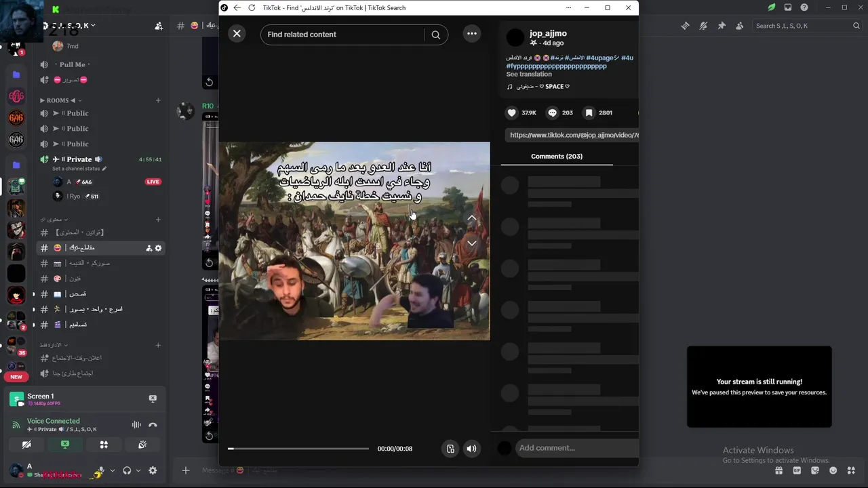The image size is (868, 488).
Task: Mute Discord microphone
Action: 100,470
